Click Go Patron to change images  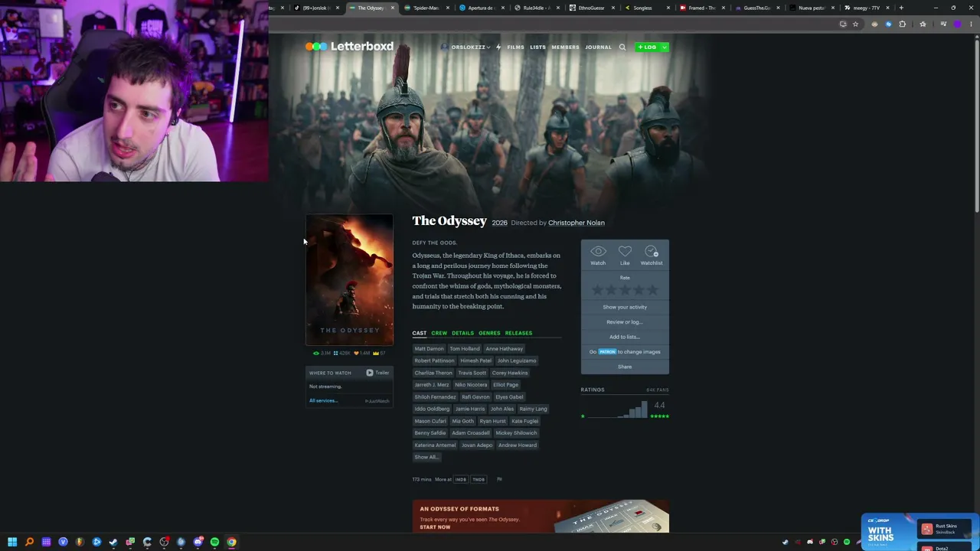pyautogui.click(x=625, y=352)
